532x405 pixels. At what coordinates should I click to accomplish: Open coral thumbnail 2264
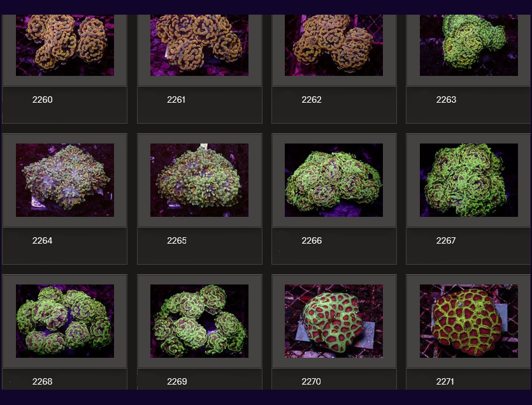pos(65,180)
